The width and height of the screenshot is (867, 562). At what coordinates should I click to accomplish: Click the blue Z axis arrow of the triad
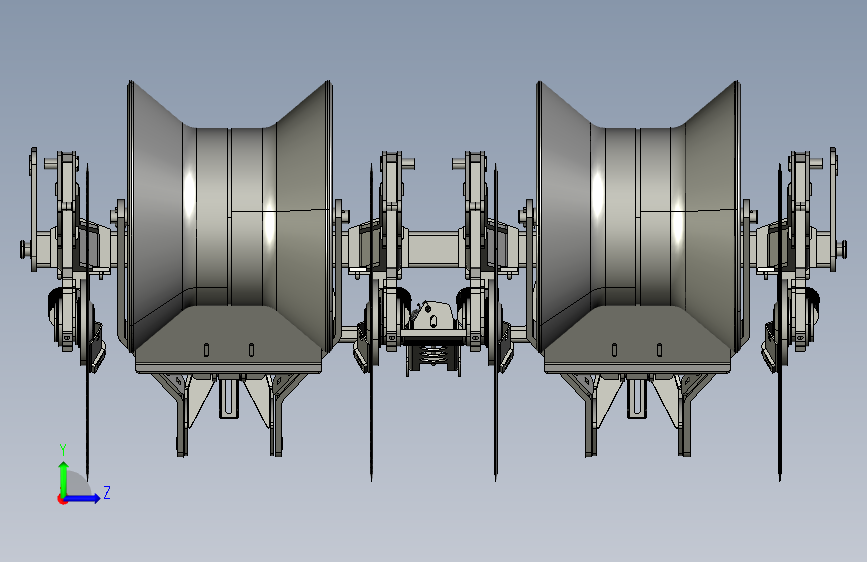tap(82, 498)
